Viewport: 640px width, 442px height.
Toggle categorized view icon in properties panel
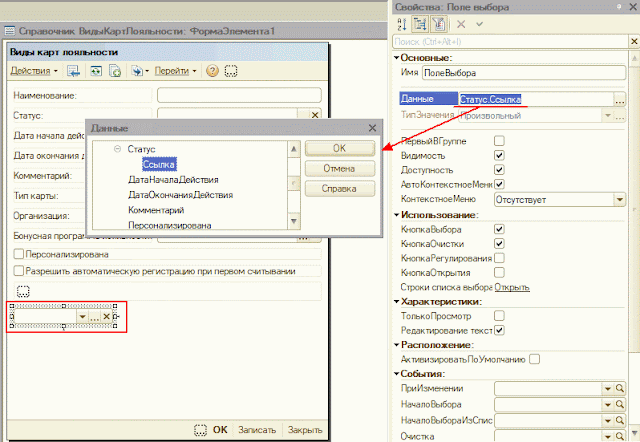[420, 24]
